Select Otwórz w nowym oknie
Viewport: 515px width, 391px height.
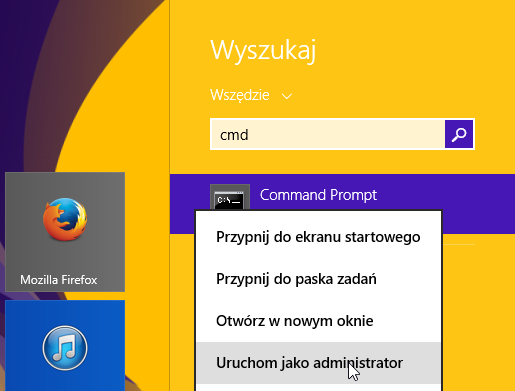pos(318,321)
